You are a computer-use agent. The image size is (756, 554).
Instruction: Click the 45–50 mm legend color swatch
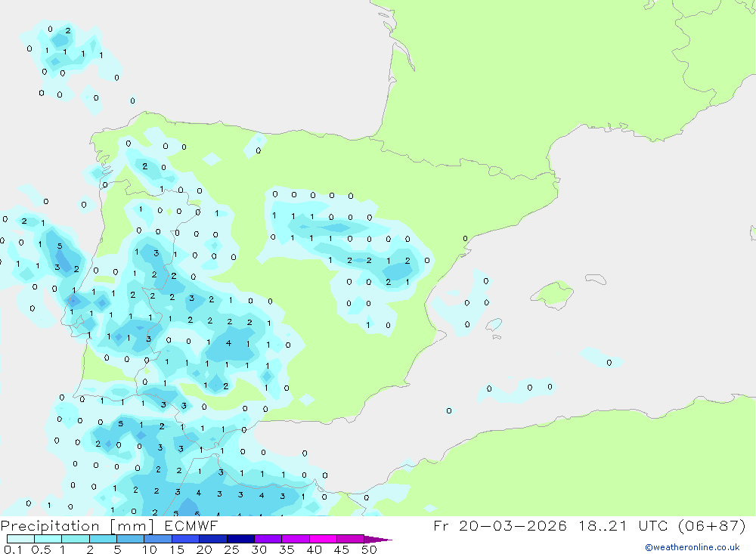point(351,539)
